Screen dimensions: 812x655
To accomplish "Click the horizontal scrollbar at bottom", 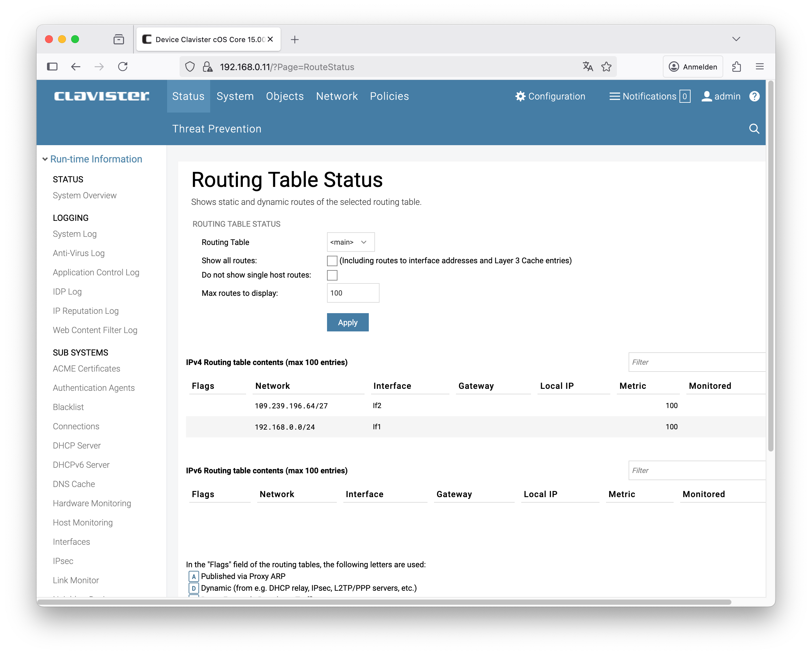I will [x=383, y=602].
